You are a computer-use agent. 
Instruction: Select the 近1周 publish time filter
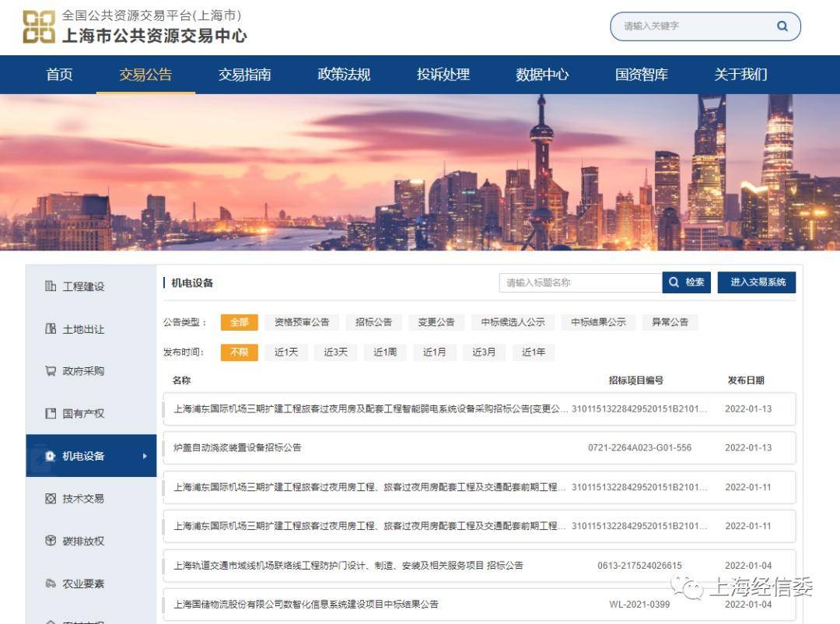385,352
